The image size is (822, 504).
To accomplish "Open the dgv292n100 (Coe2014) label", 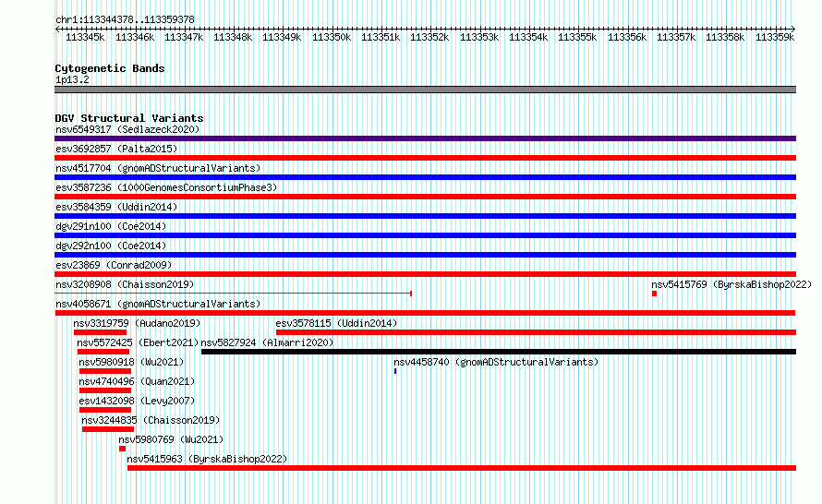I will click(111, 246).
